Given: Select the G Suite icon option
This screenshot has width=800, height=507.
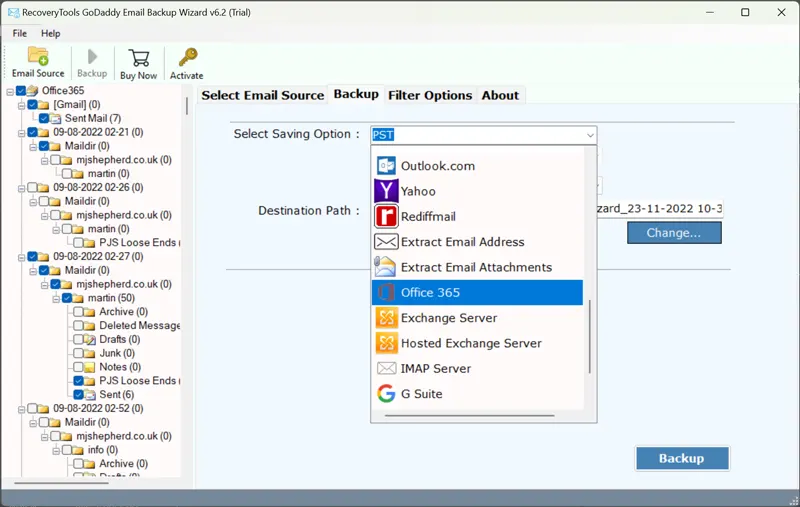Looking at the screenshot, I should point(386,394).
